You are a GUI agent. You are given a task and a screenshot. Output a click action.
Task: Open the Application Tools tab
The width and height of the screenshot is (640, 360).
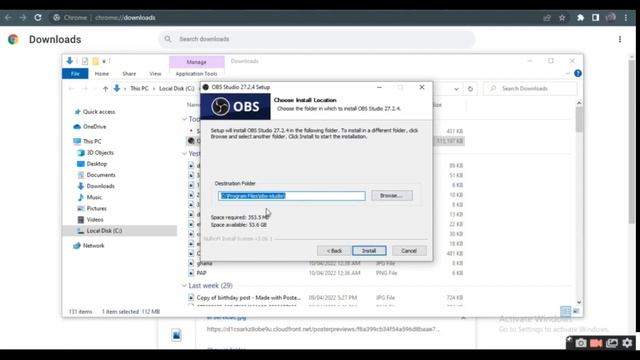tap(196, 74)
